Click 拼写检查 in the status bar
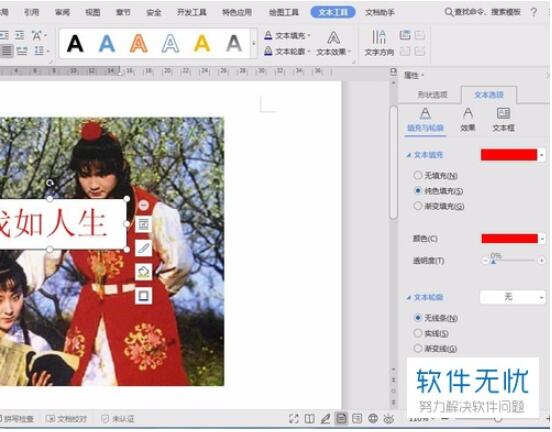The height and width of the screenshot is (432, 552). pyautogui.click(x=18, y=419)
